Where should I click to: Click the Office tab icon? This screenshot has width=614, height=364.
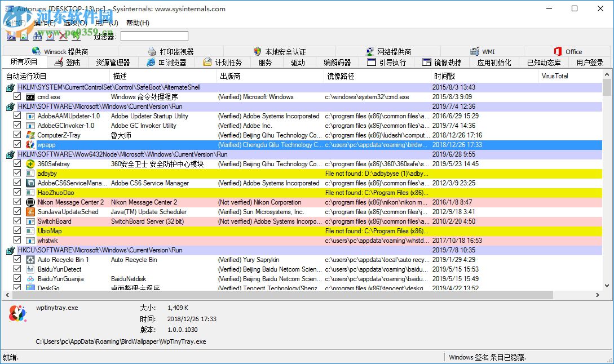click(x=557, y=51)
